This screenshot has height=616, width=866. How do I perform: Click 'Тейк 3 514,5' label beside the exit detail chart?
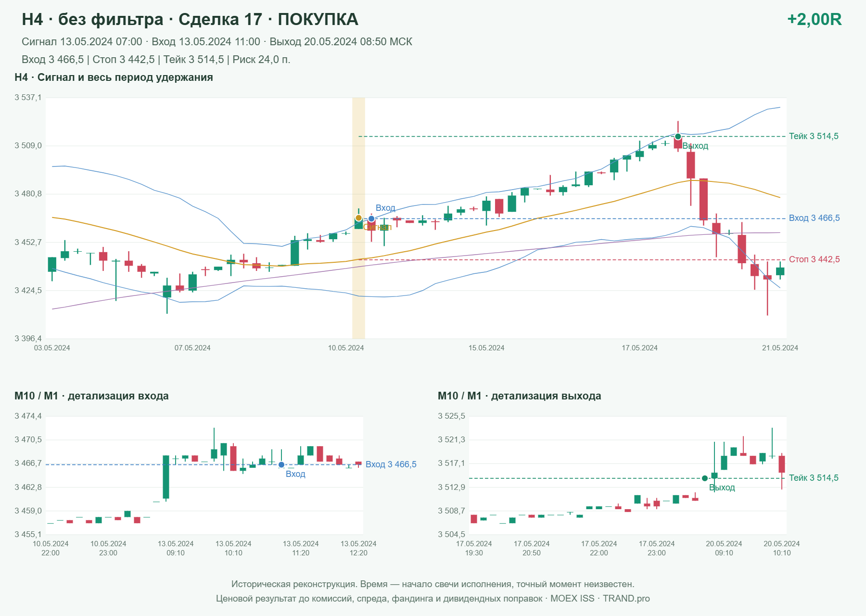coord(814,478)
